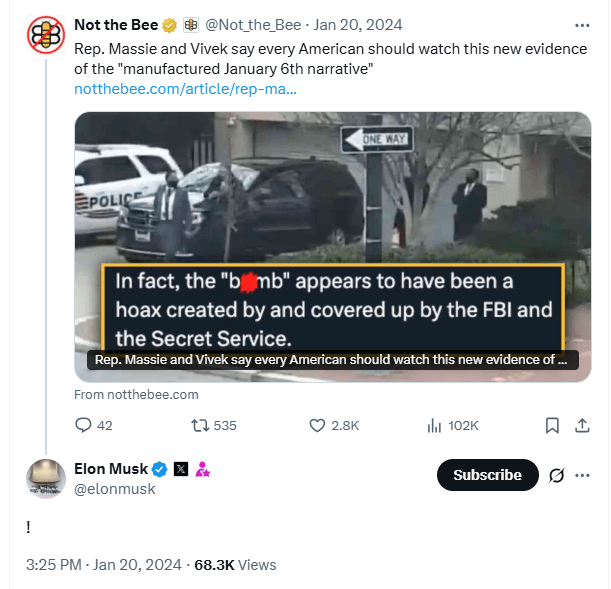Bookmark the Not the Bee tweet
The width and height of the screenshot is (611, 589).
552,425
